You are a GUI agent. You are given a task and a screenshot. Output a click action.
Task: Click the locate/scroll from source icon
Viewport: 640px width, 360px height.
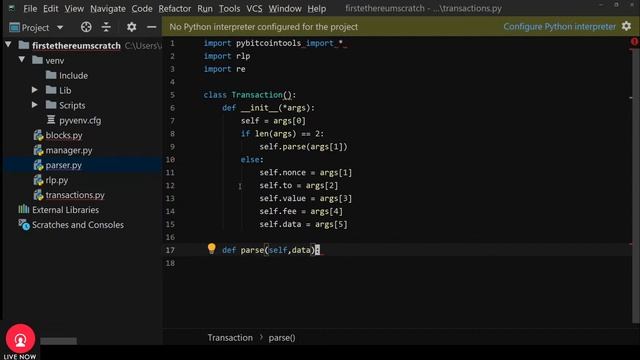tap(86, 27)
